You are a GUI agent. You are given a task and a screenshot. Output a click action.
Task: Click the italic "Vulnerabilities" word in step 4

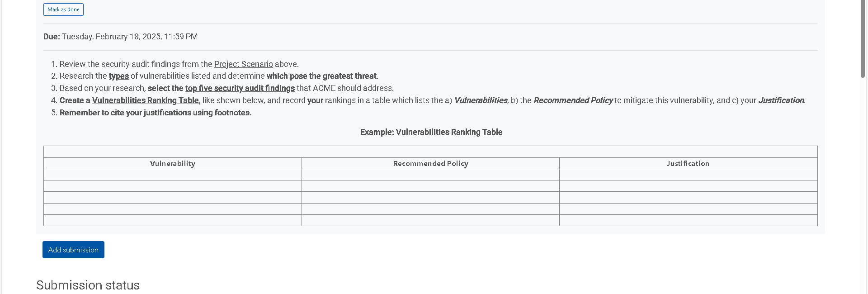(481, 100)
